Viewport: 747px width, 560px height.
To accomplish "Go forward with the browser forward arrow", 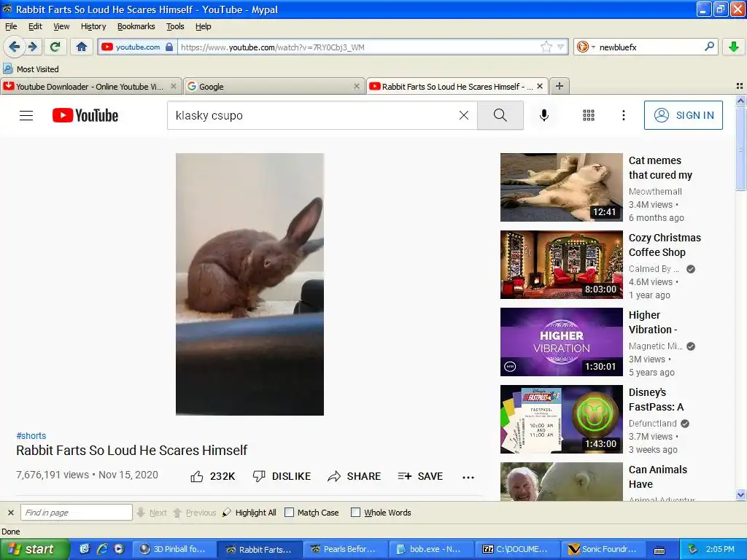I will (32, 47).
